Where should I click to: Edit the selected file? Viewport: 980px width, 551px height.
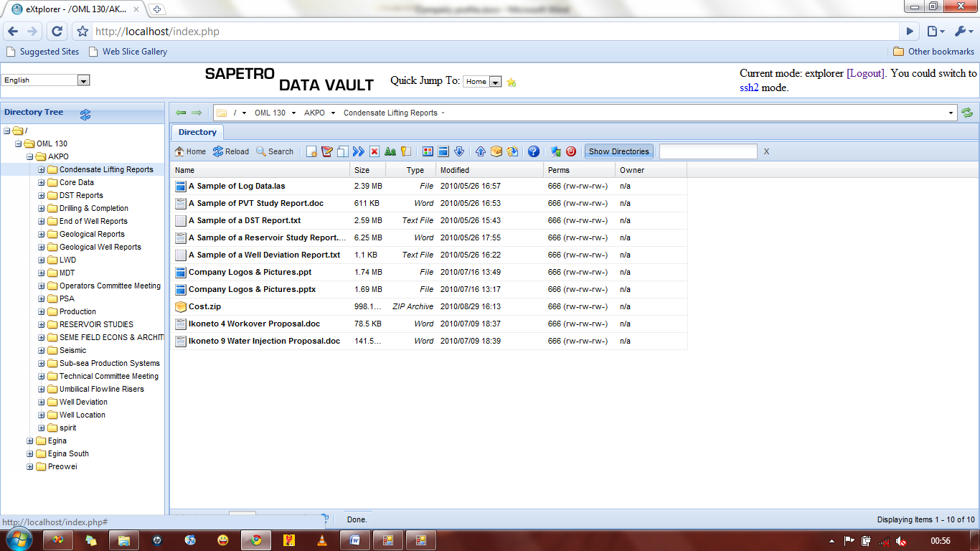(326, 151)
